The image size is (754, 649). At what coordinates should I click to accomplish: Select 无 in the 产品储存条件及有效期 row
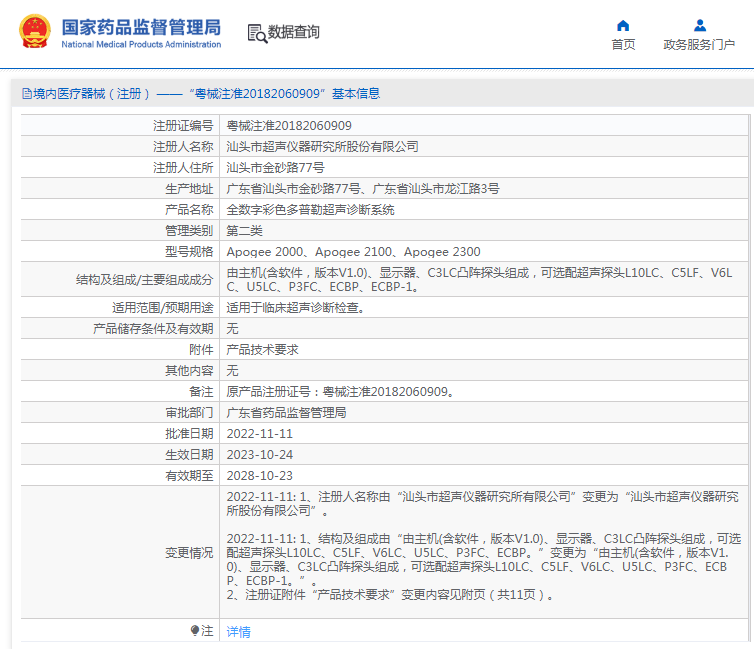(232, 329)
